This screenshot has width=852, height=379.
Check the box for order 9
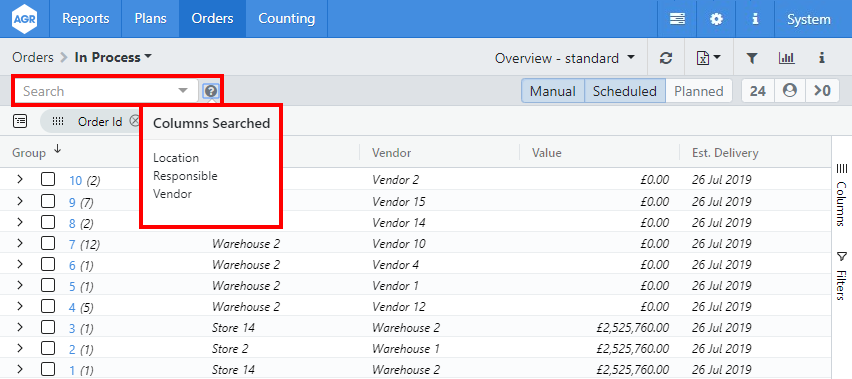tap(48, 201)
